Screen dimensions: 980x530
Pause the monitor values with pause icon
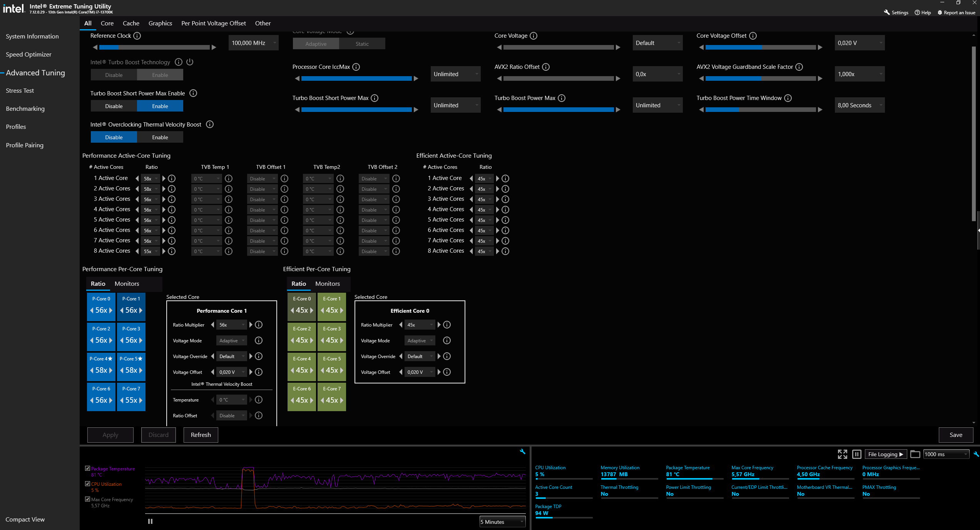[x=856, y=454]
